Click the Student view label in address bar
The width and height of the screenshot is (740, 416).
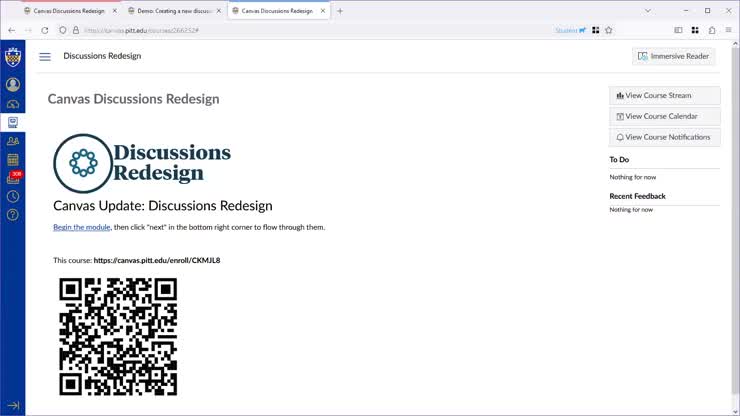pos(570,30)
